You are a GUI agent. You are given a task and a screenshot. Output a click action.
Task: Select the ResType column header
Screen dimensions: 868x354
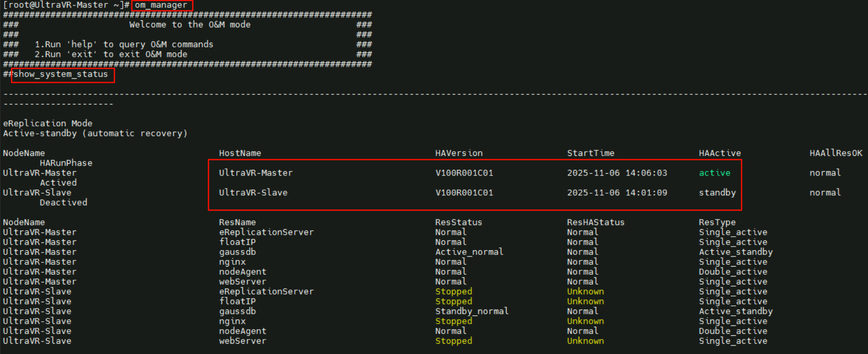717,222
